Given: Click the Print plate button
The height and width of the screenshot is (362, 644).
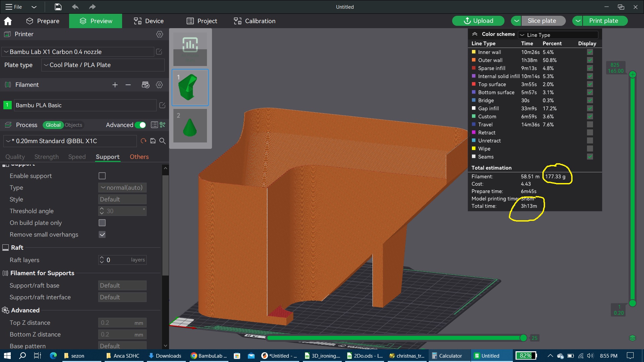Looking at the screenshot, I should pyautogui.click(x=603, y=21).
